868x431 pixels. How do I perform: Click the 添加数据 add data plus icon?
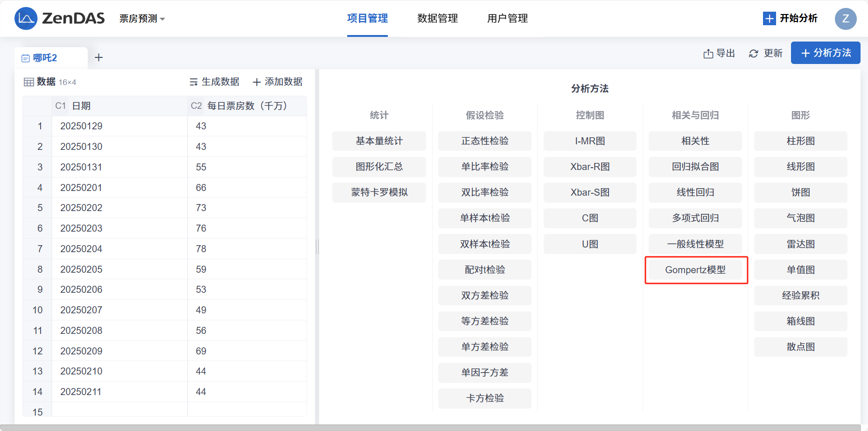click(x=257, y=82)
